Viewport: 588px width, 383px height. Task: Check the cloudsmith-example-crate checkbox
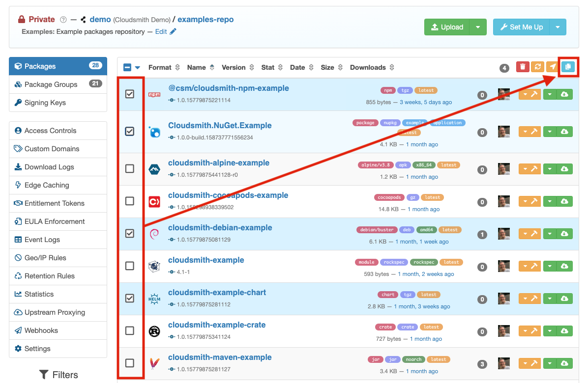[130, 330]
